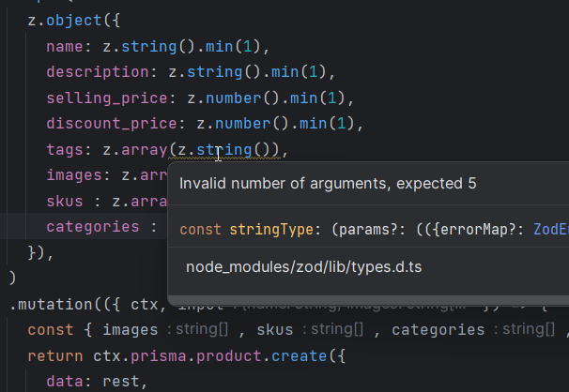Image resolution: width=569 pixels, height=392 pixels.
Task: Click 'data' property key
Action: coord(65,382)
